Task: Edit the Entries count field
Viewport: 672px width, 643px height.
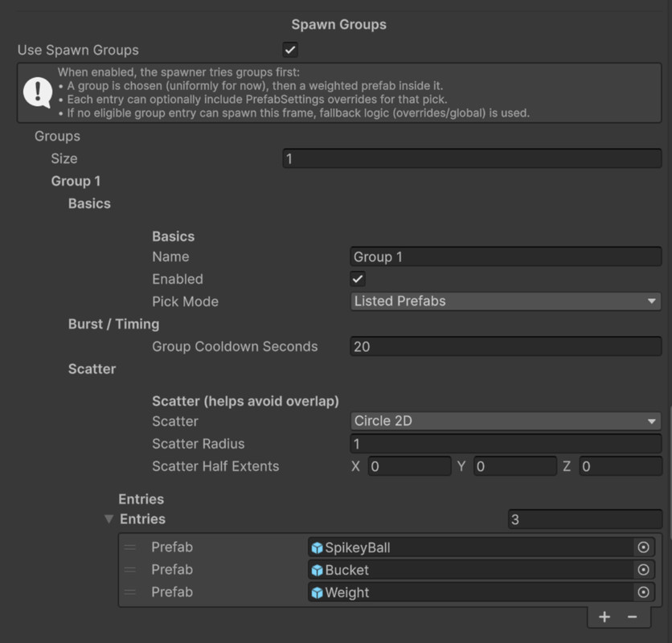Action: tap(584, 519)
